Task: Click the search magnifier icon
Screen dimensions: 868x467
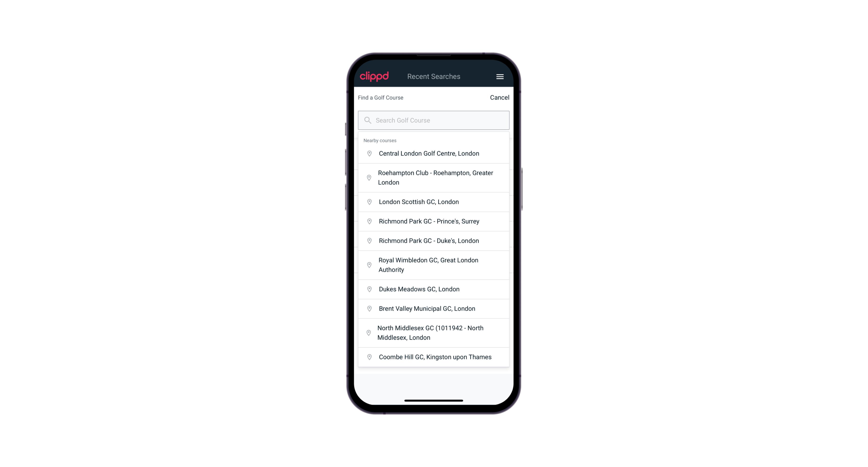Action: (367, 120)
